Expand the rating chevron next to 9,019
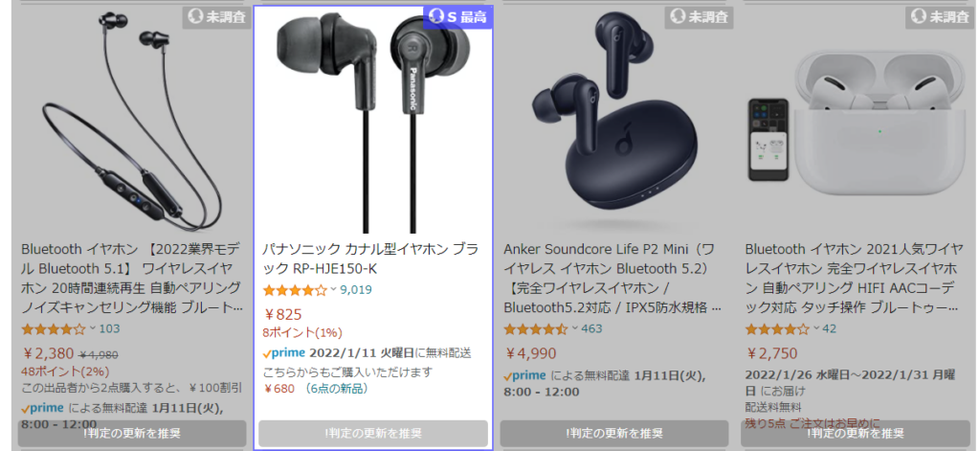 tap(333, 289)
